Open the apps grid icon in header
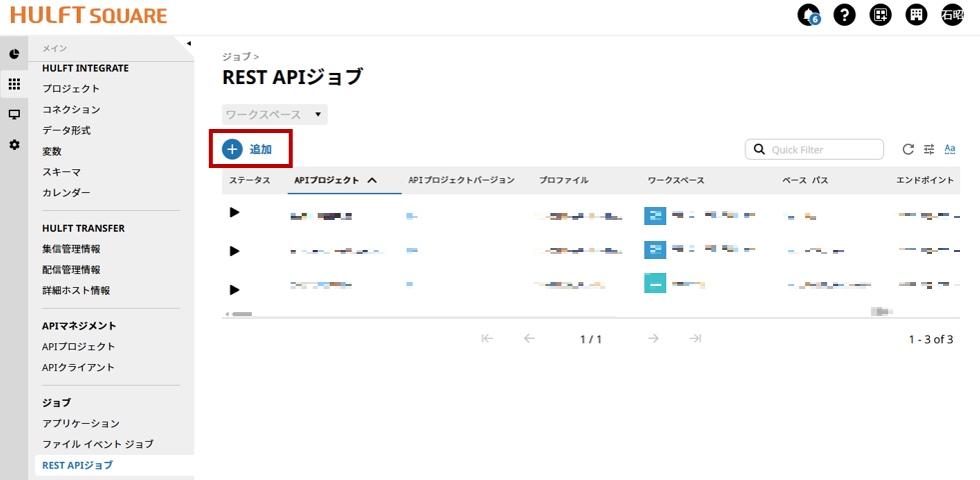The width and height of the screenshot is (980, 480). click(x=880, y=15)
